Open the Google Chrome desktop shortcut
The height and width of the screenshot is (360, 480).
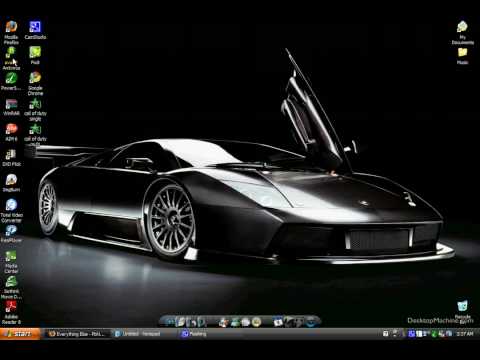pos(35,83)
